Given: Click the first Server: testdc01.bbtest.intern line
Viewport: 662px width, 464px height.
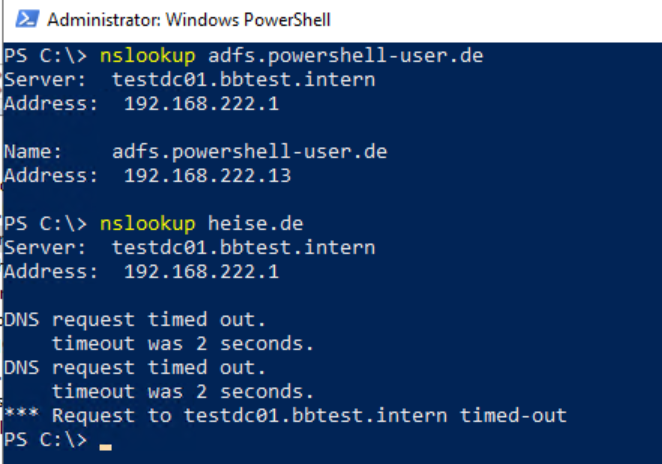Looking at the screenshot, I should click(190, 79).
